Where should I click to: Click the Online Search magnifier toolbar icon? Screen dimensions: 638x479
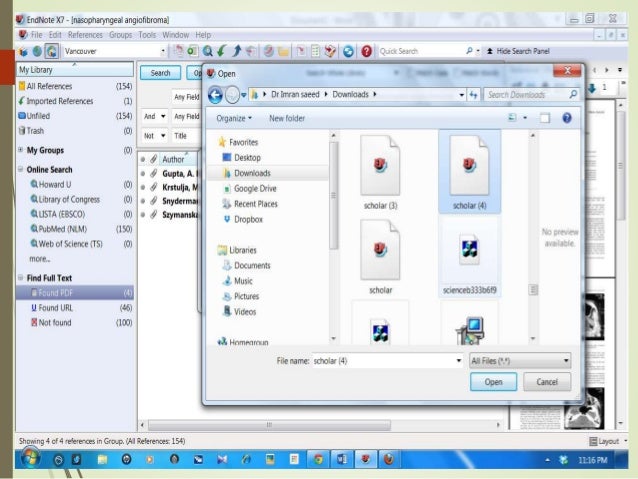(x=208, y=51)
